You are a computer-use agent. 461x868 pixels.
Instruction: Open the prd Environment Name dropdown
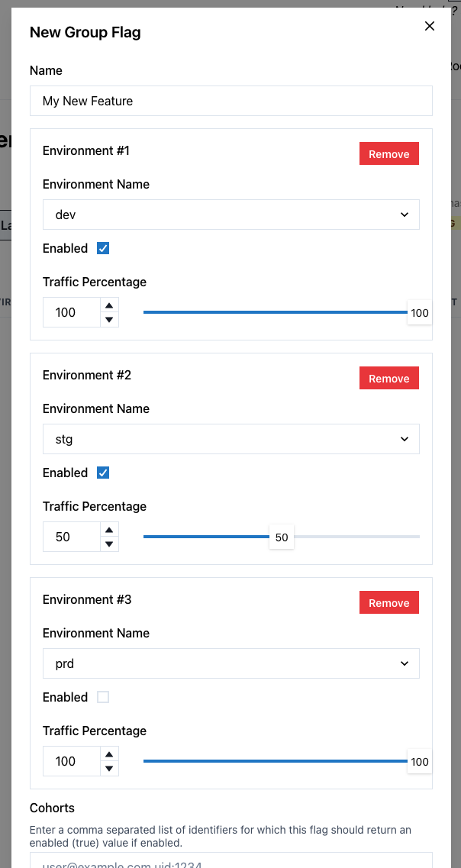tap(230, 663)
